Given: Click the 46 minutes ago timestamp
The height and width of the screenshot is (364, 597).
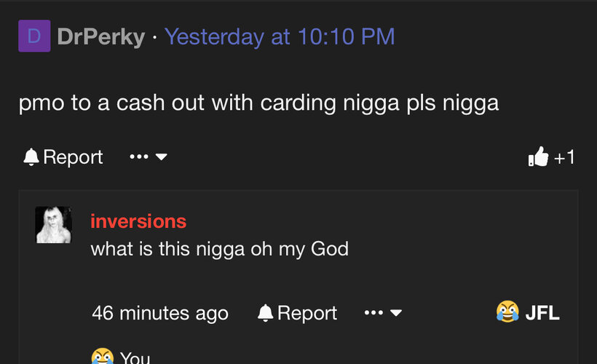Looking at the screenshot, I should 160,313.
